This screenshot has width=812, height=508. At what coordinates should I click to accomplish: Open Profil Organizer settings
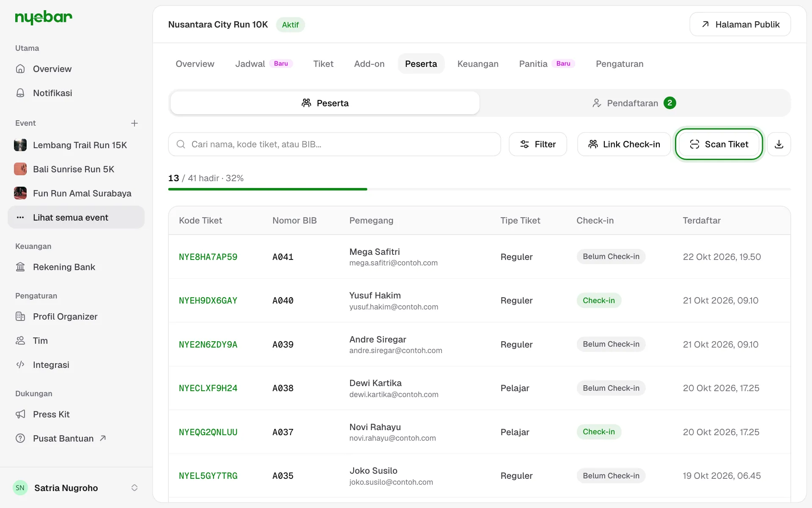(x=76, y=317)
